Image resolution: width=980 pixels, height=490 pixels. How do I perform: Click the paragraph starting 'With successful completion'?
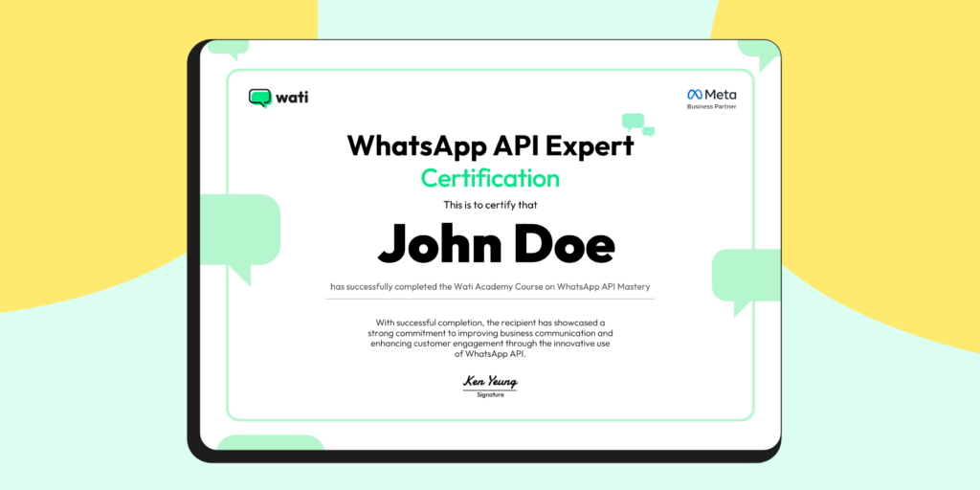[490, 338]
